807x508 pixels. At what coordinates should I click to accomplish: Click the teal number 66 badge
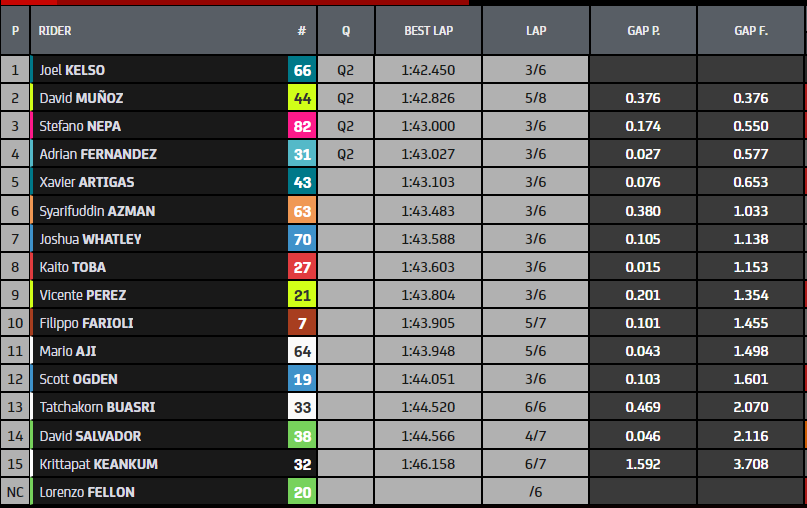coord(302,70)
